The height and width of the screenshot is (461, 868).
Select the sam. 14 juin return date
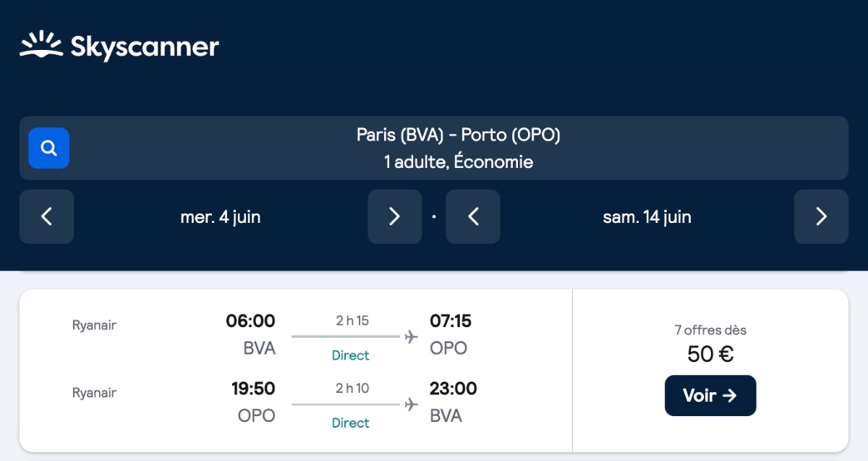point(647,217)
